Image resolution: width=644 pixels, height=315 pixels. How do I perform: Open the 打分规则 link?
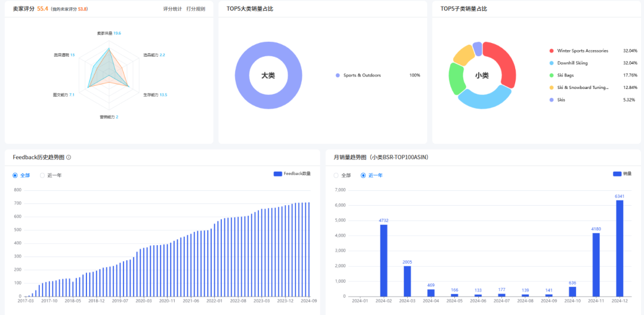196,8
